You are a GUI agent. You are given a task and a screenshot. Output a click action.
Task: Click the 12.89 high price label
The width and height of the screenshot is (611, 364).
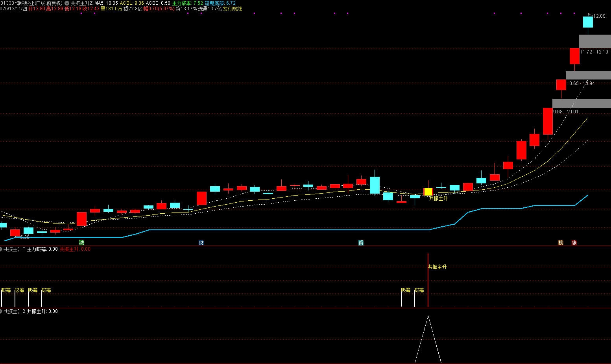pos(600,16)
